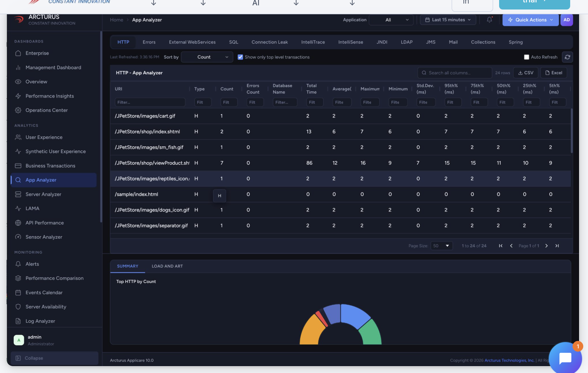Screen dimensions: 588x373
Task: Select the /sample/index.html row
Action: pyautogui.click(x=340, y=194)
